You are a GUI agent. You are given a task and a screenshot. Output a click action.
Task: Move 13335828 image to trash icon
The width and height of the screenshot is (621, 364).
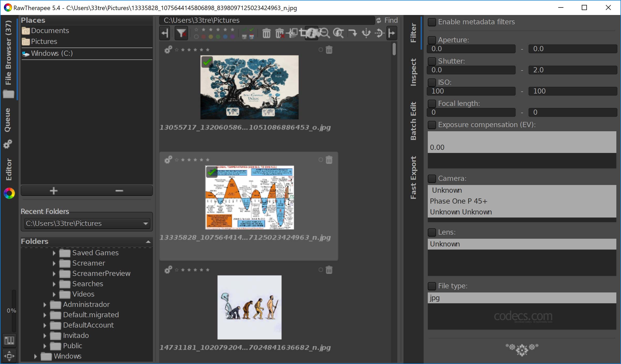coord(329,160)
